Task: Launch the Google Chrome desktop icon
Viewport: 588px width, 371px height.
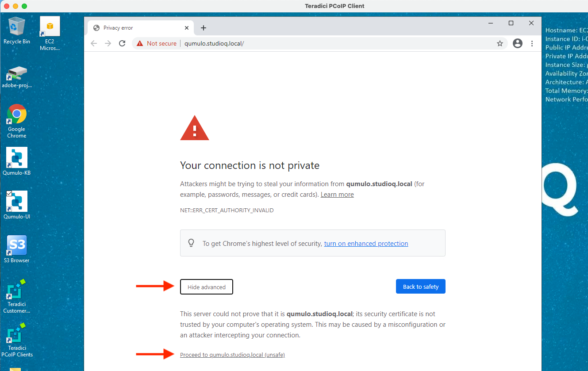Action: point(17,121)
